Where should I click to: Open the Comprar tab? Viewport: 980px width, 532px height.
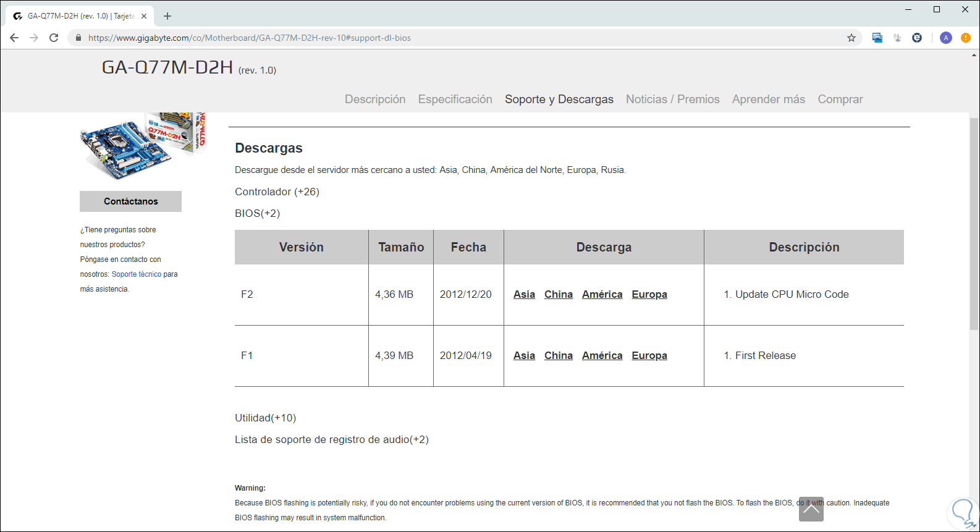(x=840, y=99)
